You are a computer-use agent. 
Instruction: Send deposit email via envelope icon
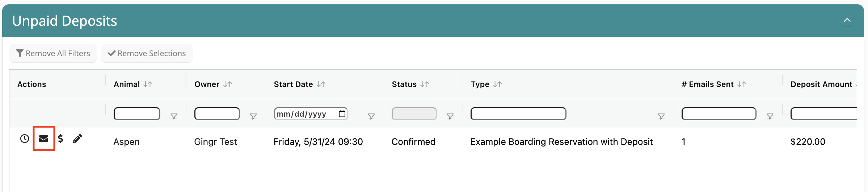44,138
